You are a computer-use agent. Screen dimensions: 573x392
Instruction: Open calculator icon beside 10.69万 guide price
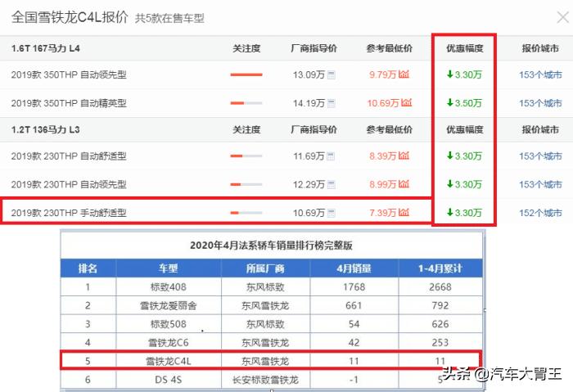pyautogui.click(x=331, y=213)
